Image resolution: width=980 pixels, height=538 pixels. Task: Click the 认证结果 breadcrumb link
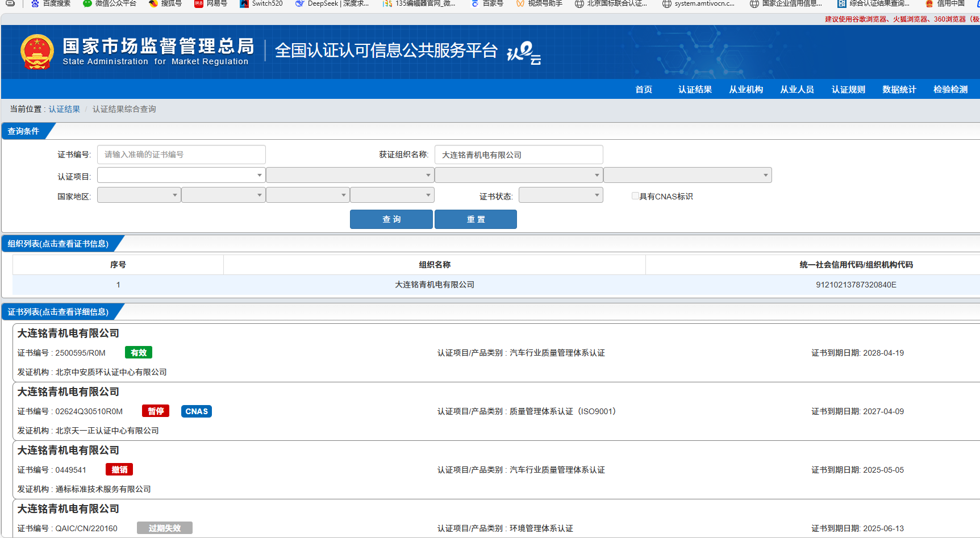pos(64,109)
